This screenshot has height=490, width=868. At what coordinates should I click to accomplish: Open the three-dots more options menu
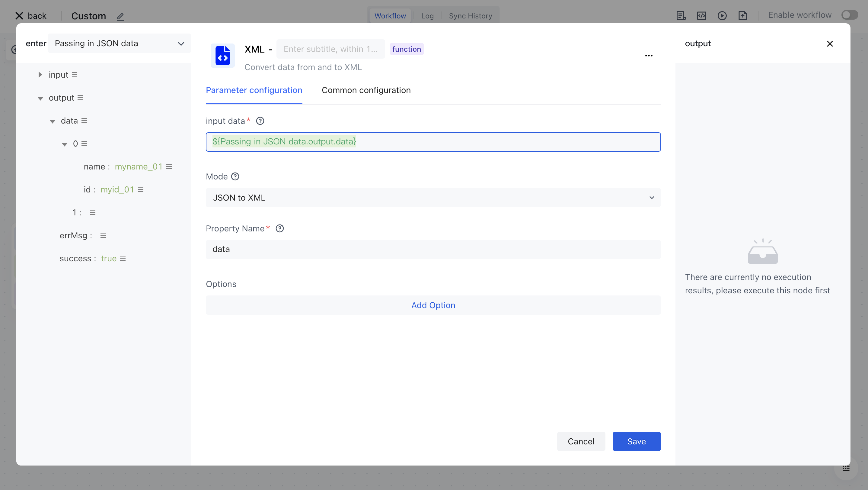649,56
